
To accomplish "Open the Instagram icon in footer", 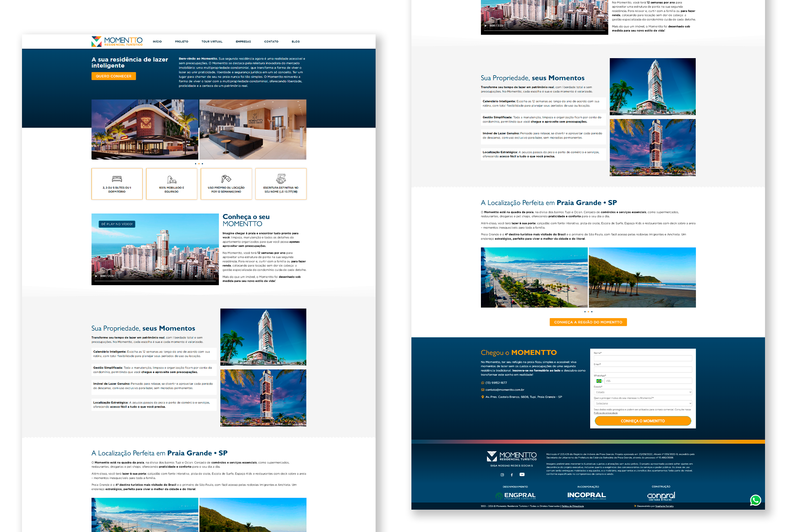I will pos(502,475).
